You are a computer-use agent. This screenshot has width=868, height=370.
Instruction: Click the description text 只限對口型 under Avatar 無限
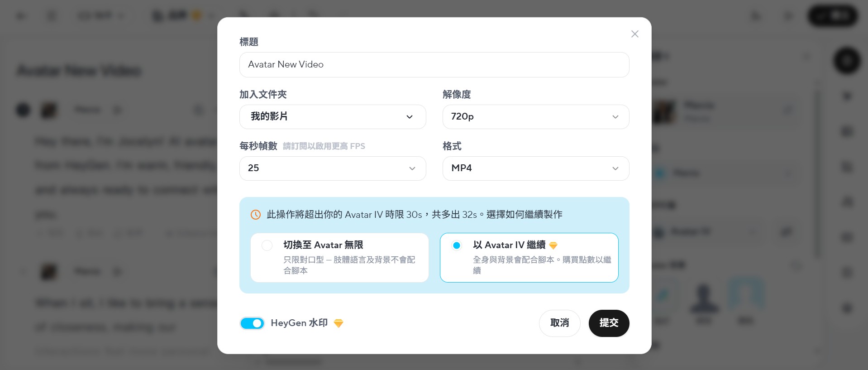pos(349,265)
